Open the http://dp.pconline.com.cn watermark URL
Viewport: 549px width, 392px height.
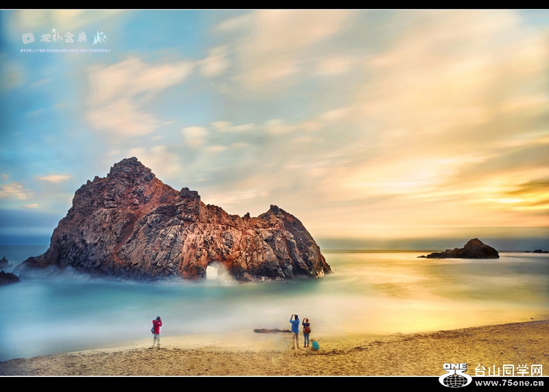65,50
